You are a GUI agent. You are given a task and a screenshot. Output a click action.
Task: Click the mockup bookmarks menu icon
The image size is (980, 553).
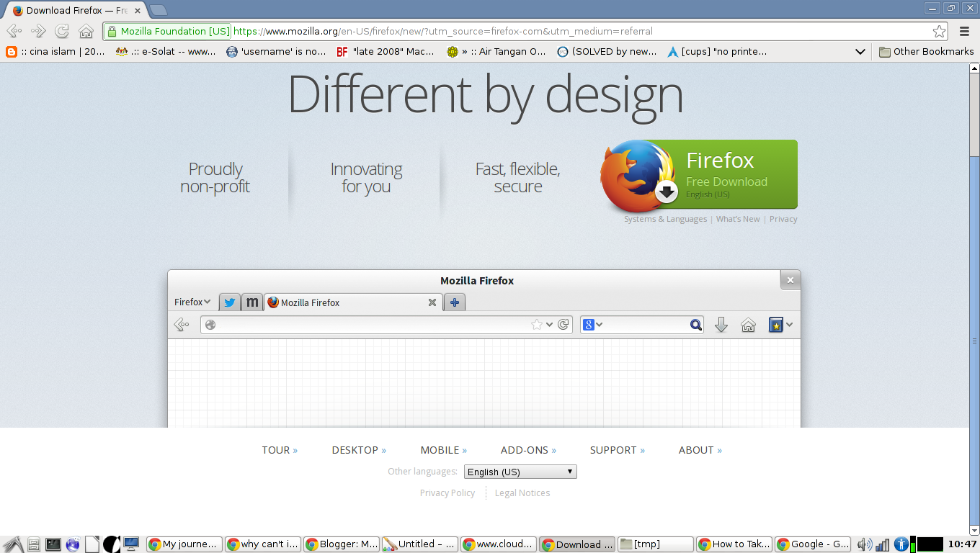775,325
